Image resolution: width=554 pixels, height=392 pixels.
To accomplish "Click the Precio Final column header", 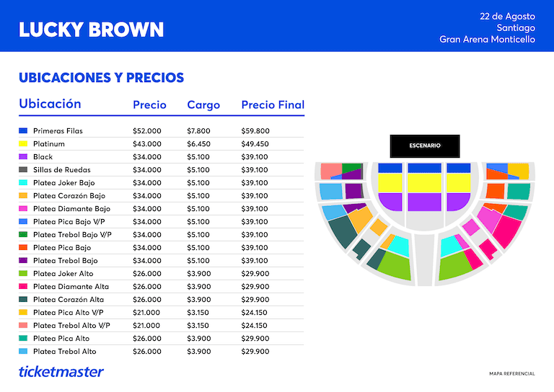I will click(x=273, y=104).
